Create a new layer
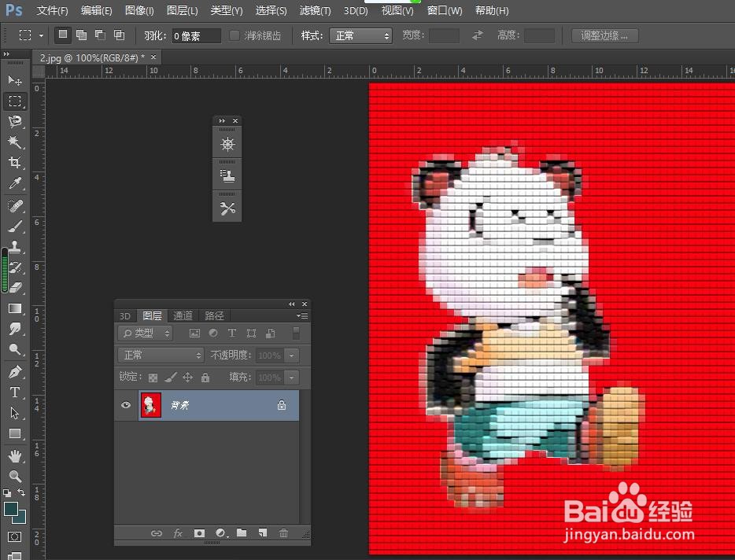 pos(263,532)
